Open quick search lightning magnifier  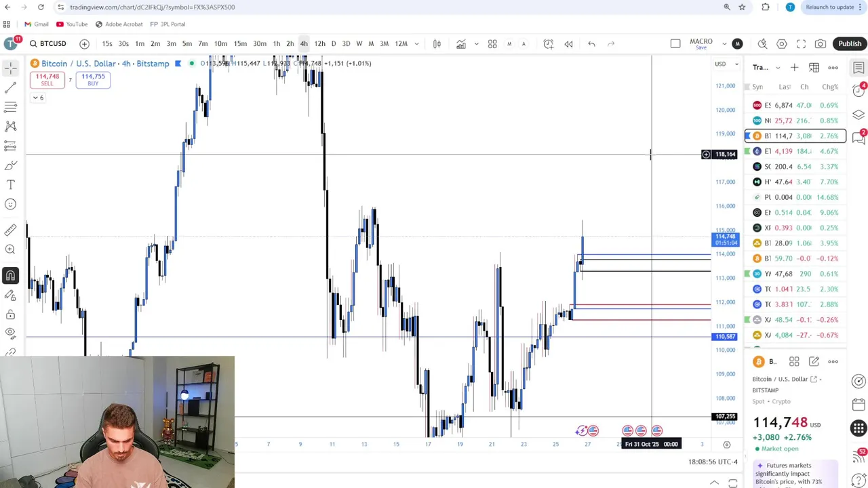tap(762, 44)
